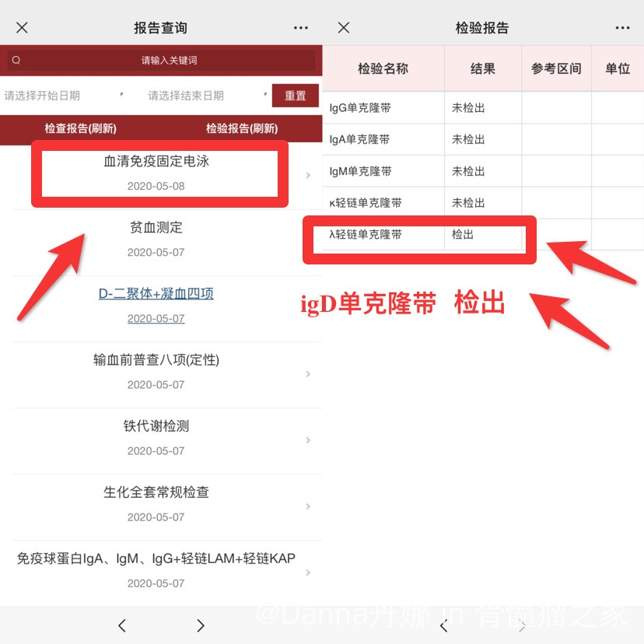Click the search magnifier icon in keyword bar
Image resolution: width=644 pixels, height=644 pixels.
pyautogui.click(x=16, y=61)
